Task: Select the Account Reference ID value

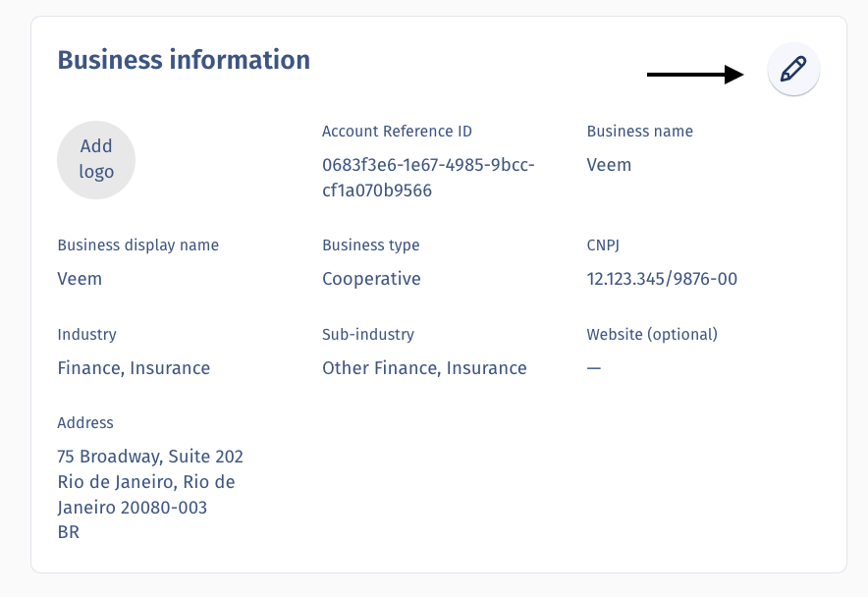Action: tap(428, 177)
